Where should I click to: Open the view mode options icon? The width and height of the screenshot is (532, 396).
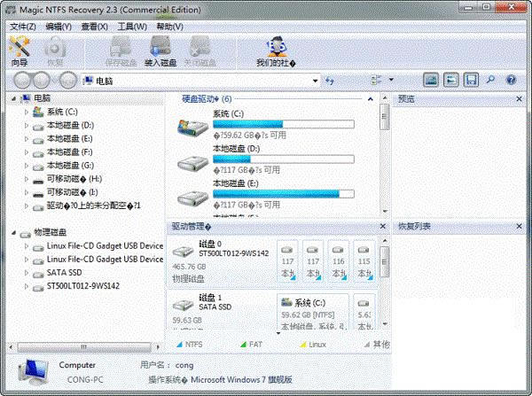click(376, 80)
